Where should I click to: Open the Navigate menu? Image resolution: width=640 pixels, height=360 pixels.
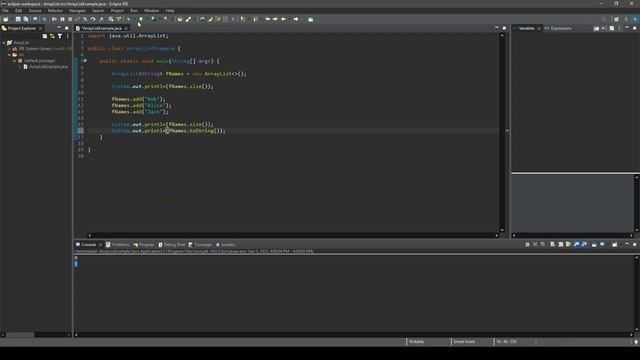coord(77,11)
